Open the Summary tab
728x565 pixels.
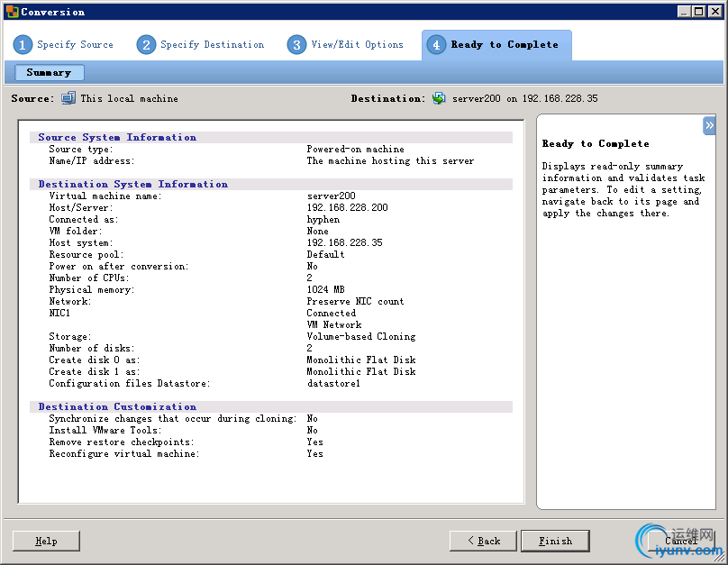point(50,72)
